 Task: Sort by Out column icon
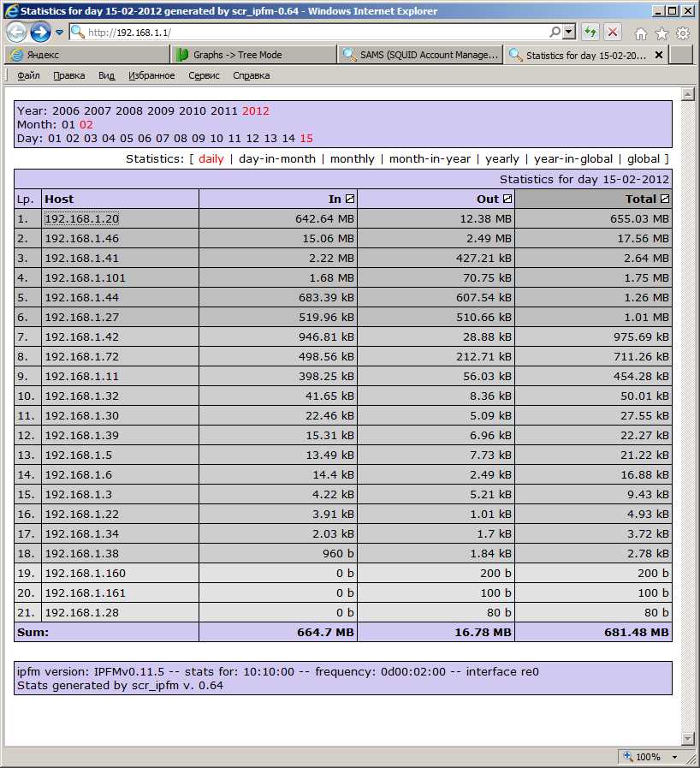pos(507,199)
